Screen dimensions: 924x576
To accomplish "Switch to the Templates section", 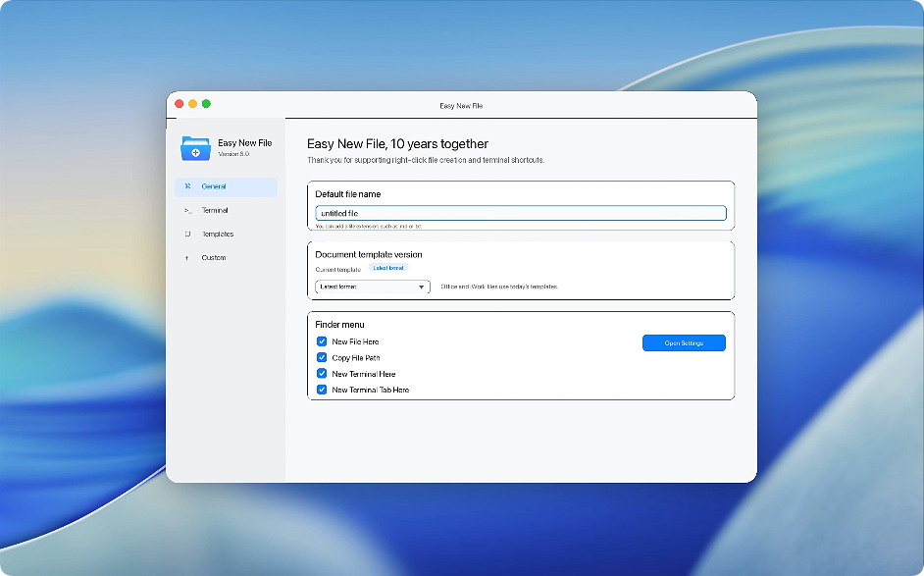I will (226, 235).
